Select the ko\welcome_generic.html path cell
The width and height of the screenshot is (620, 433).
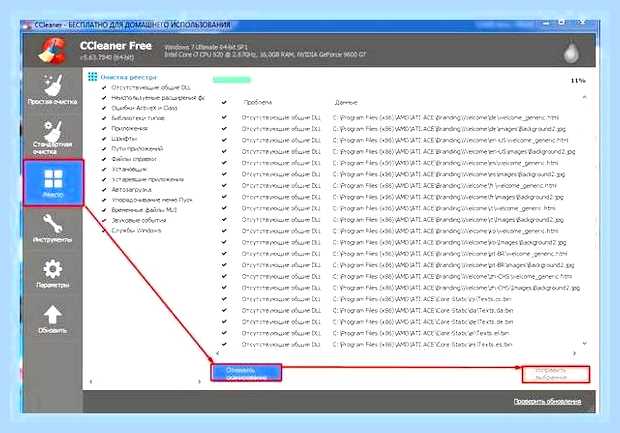(446, 231)
